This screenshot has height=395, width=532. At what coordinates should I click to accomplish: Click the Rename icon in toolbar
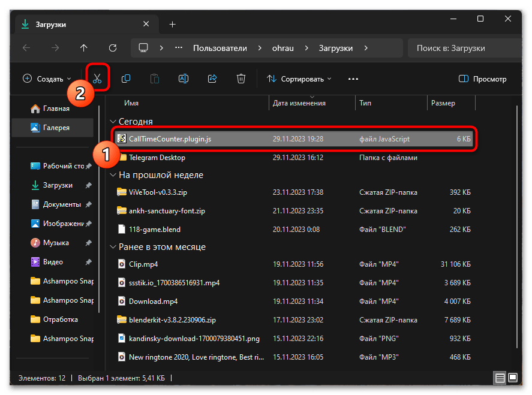point(184,79)
